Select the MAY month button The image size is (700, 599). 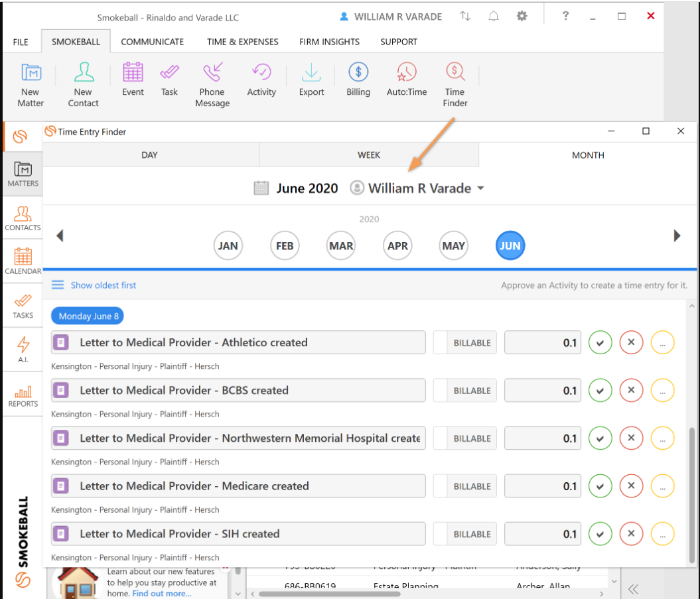454,245
